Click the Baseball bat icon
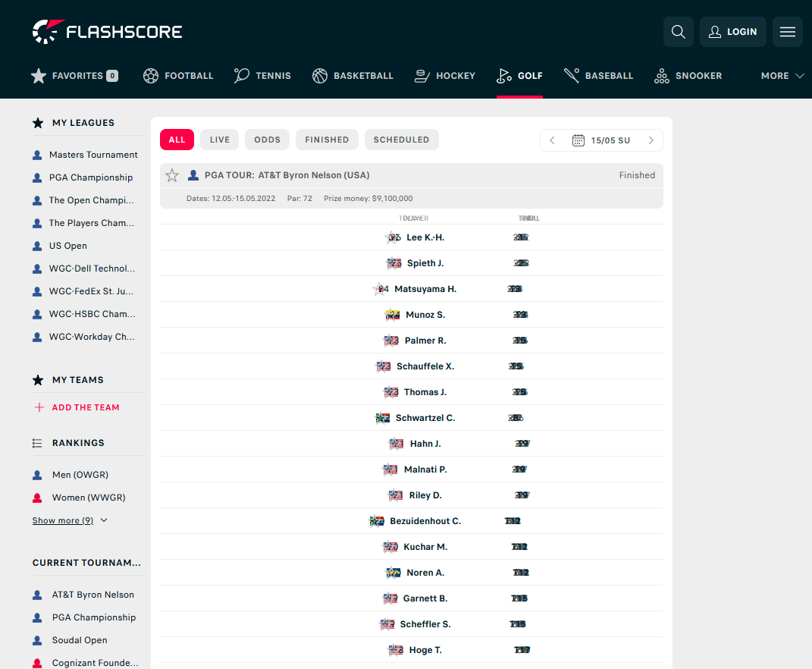812x669 pixels. 572,76
